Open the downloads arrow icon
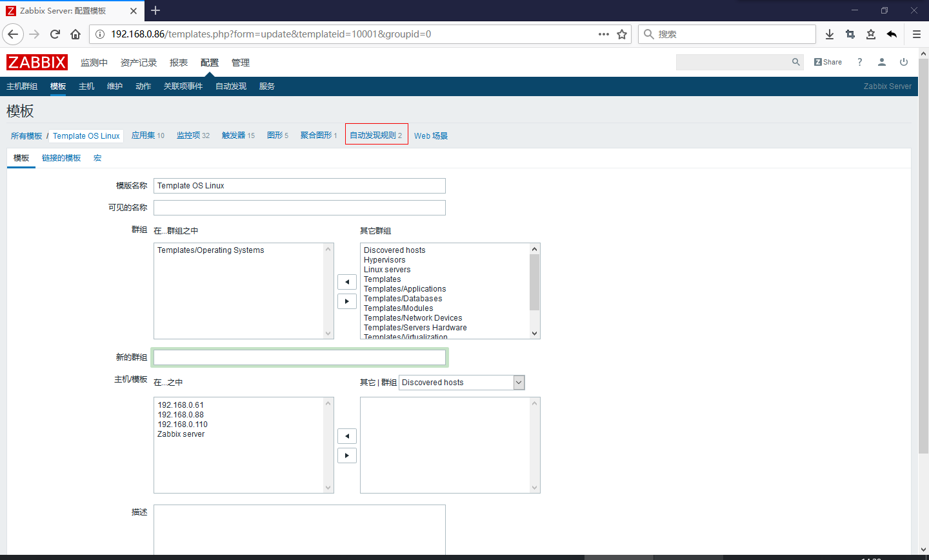 pos(830,34)
